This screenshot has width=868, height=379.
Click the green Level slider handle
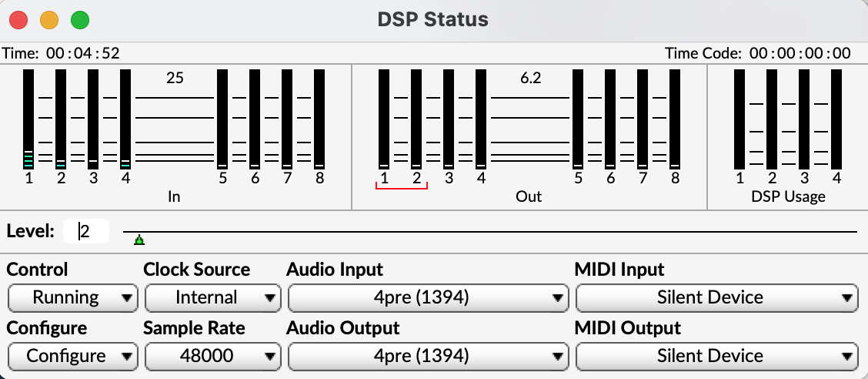[139, 241]
